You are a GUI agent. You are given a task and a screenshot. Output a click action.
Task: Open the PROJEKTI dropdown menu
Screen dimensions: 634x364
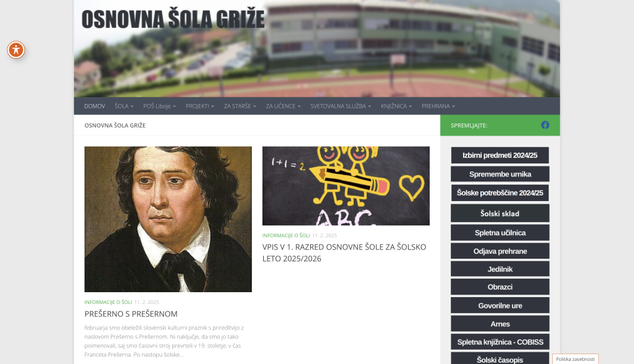click(x=200, y=106)
